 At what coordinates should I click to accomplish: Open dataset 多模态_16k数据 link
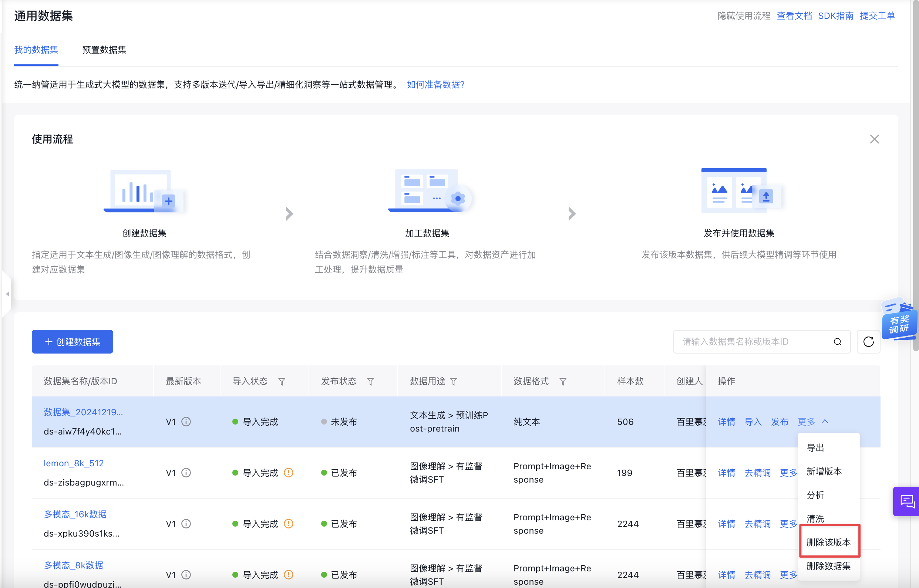(x=75, y=514)
